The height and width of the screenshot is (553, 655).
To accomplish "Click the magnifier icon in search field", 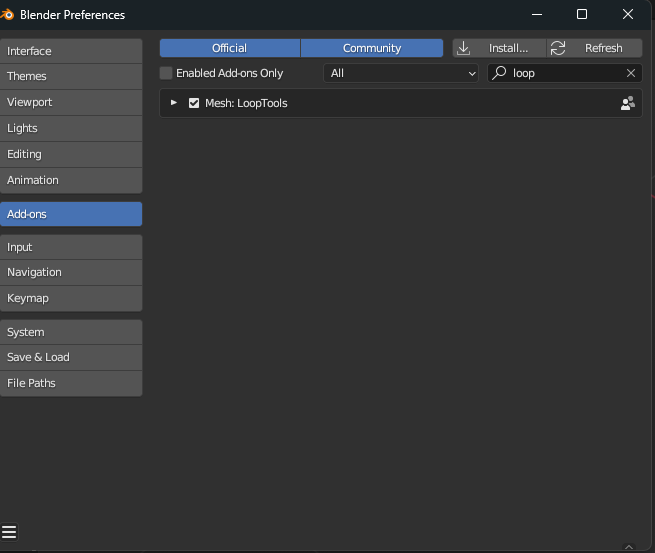I will click(499, 73).
